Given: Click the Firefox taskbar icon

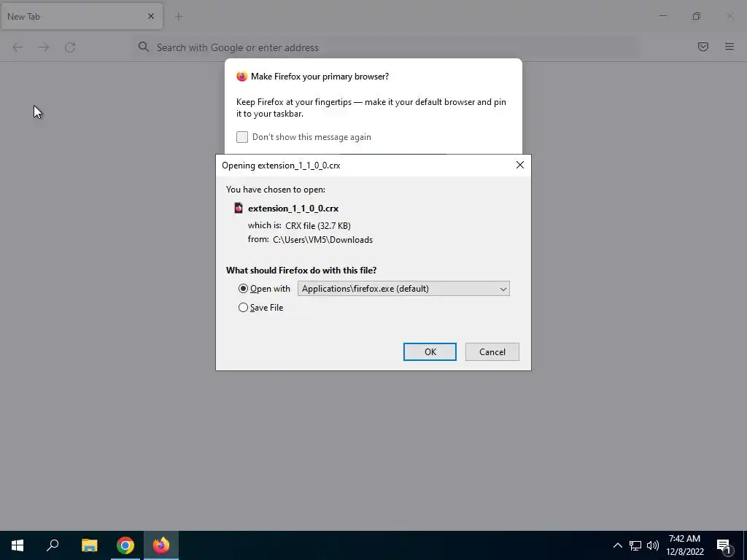Looking at the screenshot, I should [x=161, y=545].
